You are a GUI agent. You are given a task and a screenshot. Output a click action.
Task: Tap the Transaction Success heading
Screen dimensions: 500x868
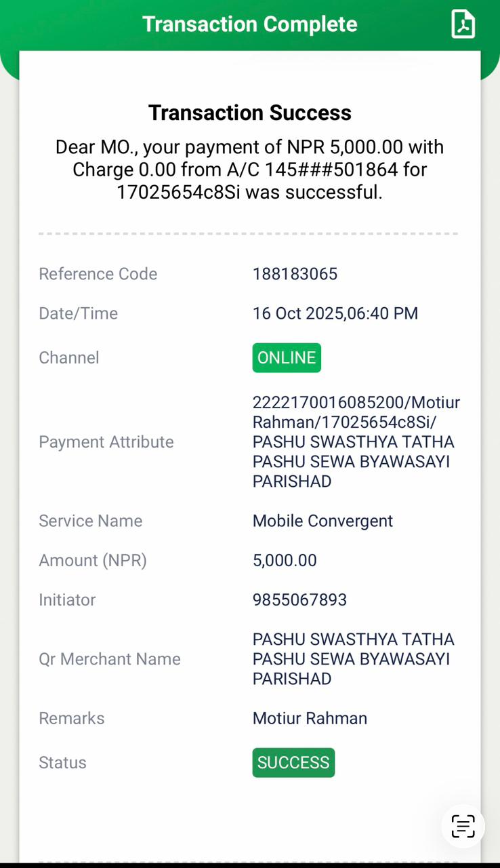tap(250, 113)
